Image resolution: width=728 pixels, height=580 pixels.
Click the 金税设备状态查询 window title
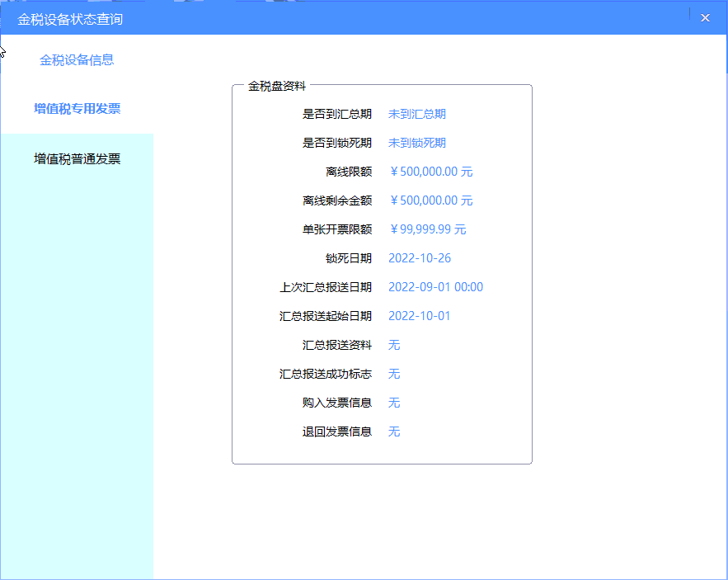click(70, 19)
